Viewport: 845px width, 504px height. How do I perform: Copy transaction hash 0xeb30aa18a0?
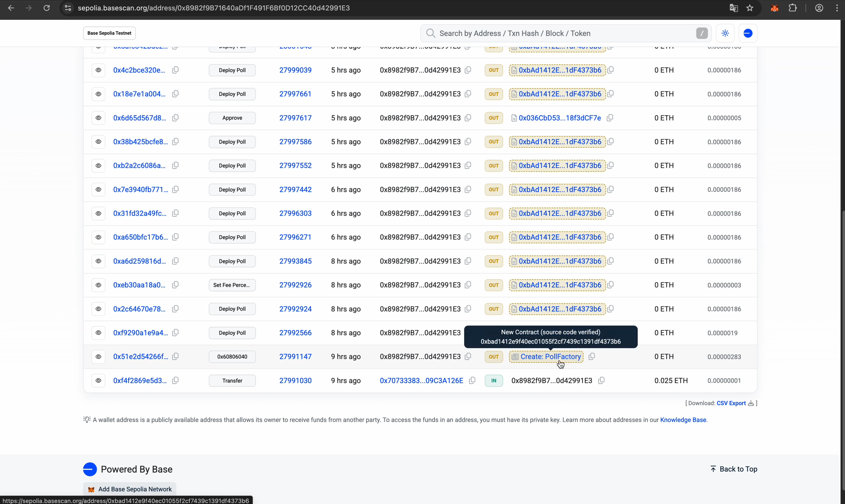point(175,285)
